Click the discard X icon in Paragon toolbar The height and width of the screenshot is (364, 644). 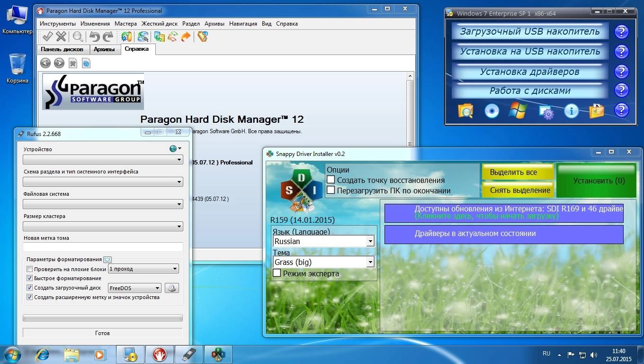[x=61, y=36]
